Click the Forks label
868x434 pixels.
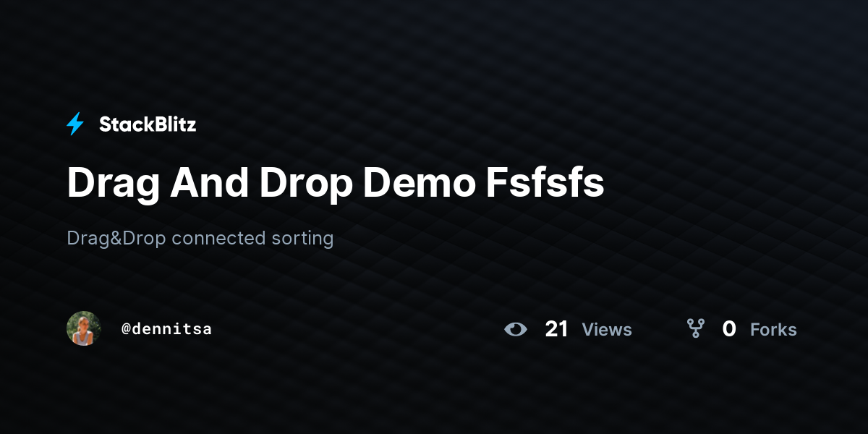point(773,330)
